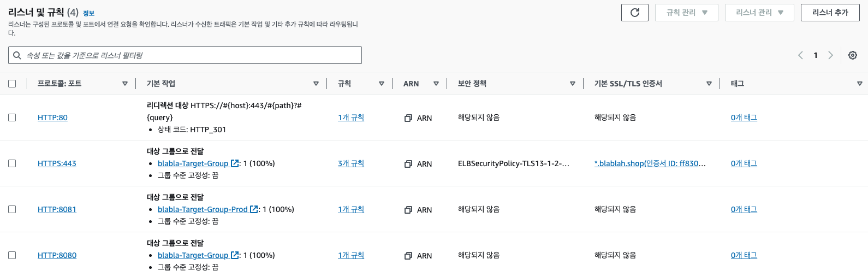Open the 규칙 관리 dropdown
The width and height of the screenshot is (868, 276).
click(687, 13)
